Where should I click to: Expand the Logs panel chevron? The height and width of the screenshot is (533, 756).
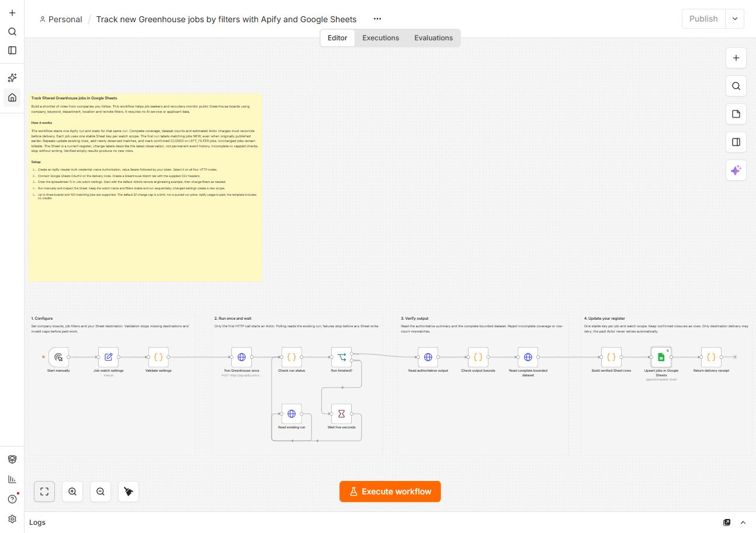click(x=743, y=522)
